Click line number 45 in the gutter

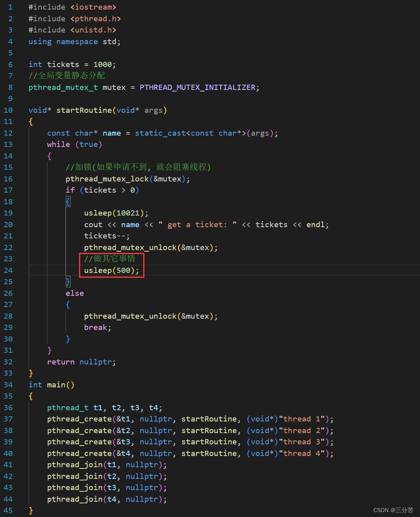(x=8, y=510)
